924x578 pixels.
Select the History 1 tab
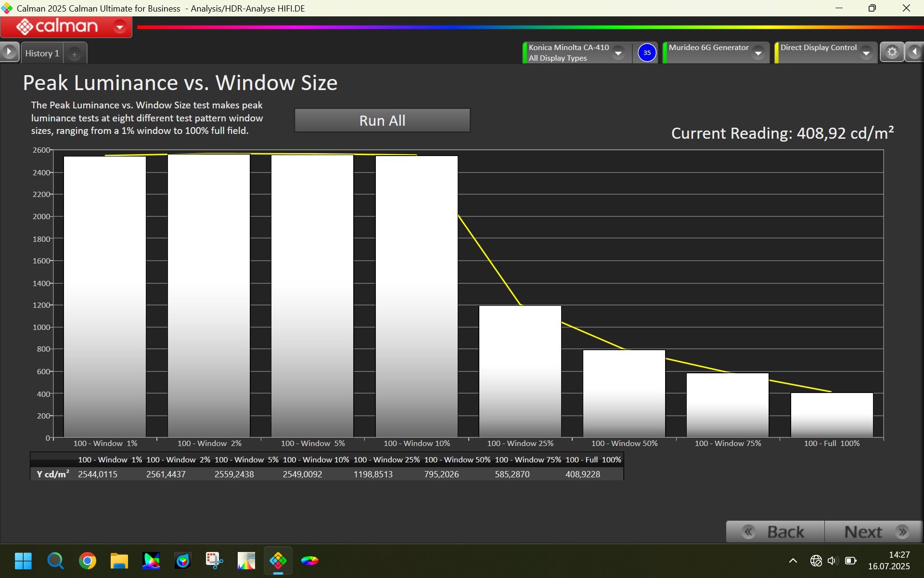point(42,53)
